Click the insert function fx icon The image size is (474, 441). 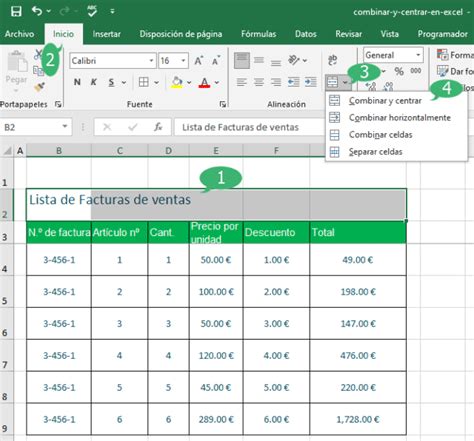(158, 127)
